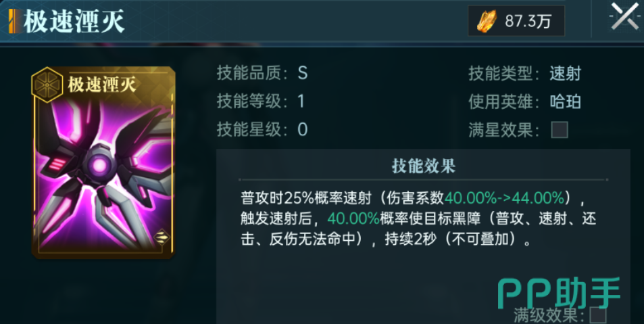Screen dimensions: 644x324
Task: Tap the green 40.00%->44.00% damage value
Action: (x=505, y=198)
